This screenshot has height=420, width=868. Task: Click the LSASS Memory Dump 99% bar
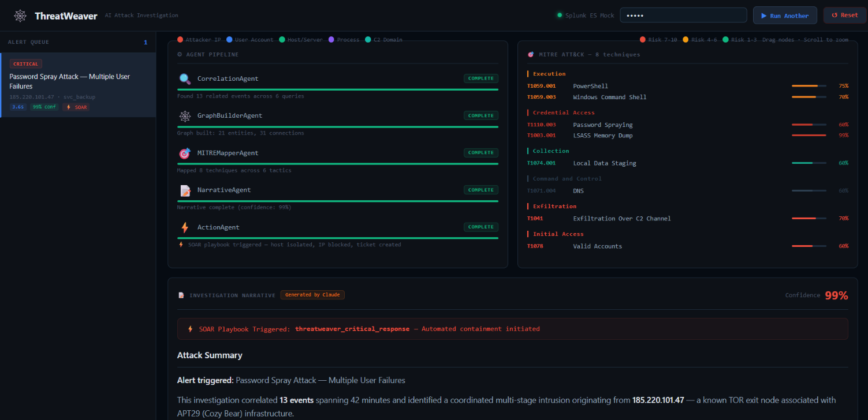point(809,136)
